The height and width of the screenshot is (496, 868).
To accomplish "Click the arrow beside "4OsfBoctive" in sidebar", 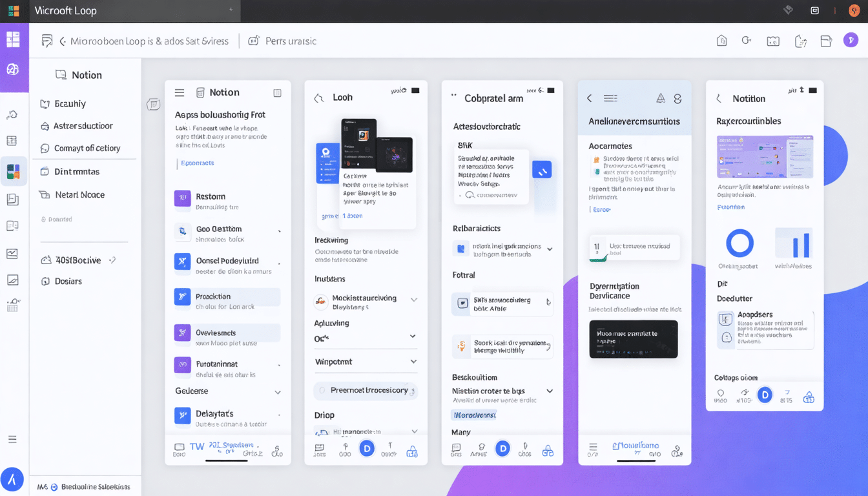I will point(112,260).
